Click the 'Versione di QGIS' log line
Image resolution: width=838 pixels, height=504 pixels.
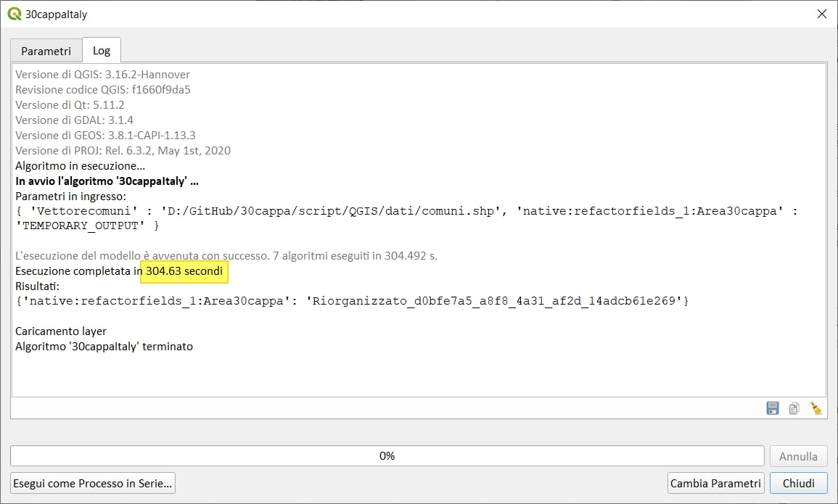(102, 75)
